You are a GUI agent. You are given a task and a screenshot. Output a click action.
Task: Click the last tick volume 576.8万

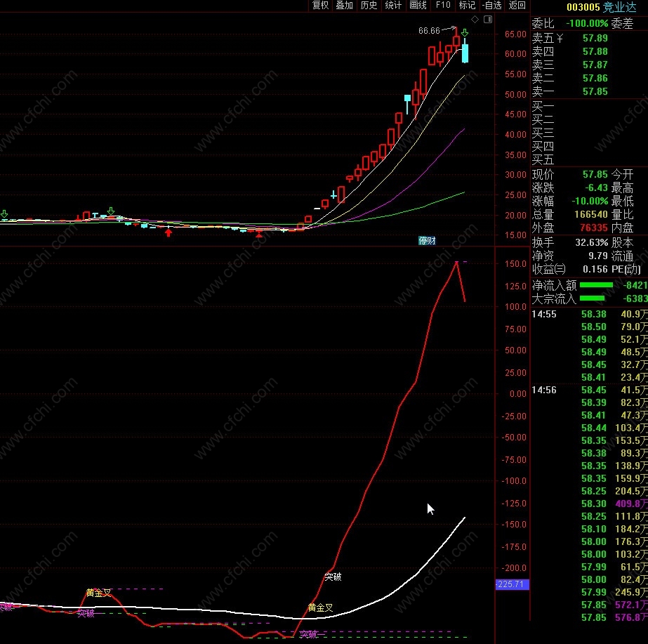pyautogui.click(x=631, y=617)
